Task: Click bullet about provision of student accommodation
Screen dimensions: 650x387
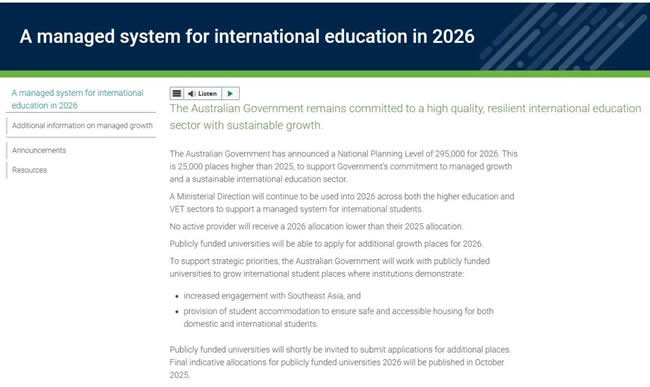Action: (x=338, y=317)
